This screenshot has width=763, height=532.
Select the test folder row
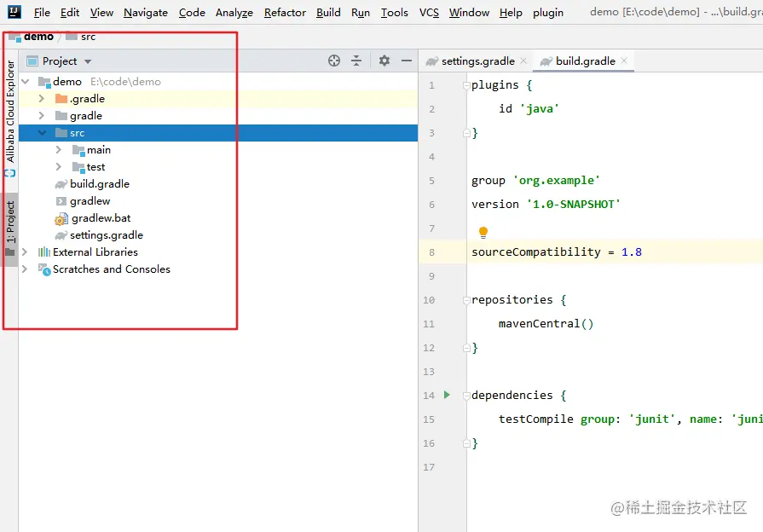pos(218,167)
